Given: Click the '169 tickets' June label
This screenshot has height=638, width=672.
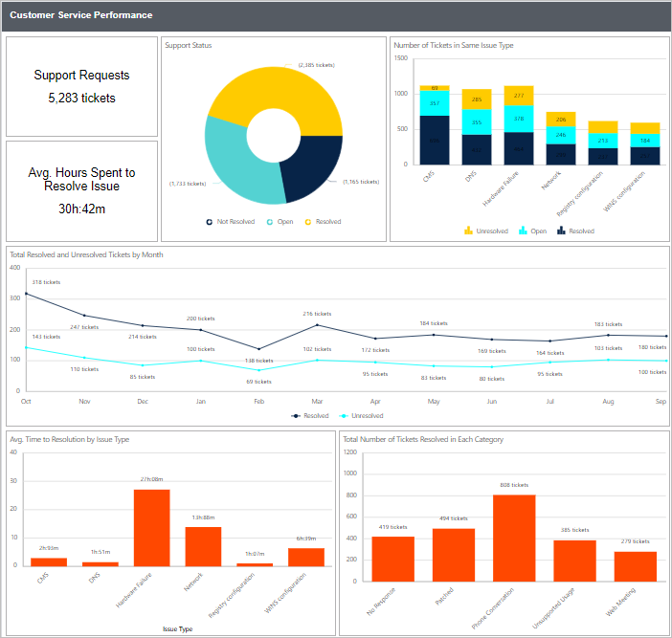Looking at the screenshot, I should pyautogui.click(x=492, y=351).
